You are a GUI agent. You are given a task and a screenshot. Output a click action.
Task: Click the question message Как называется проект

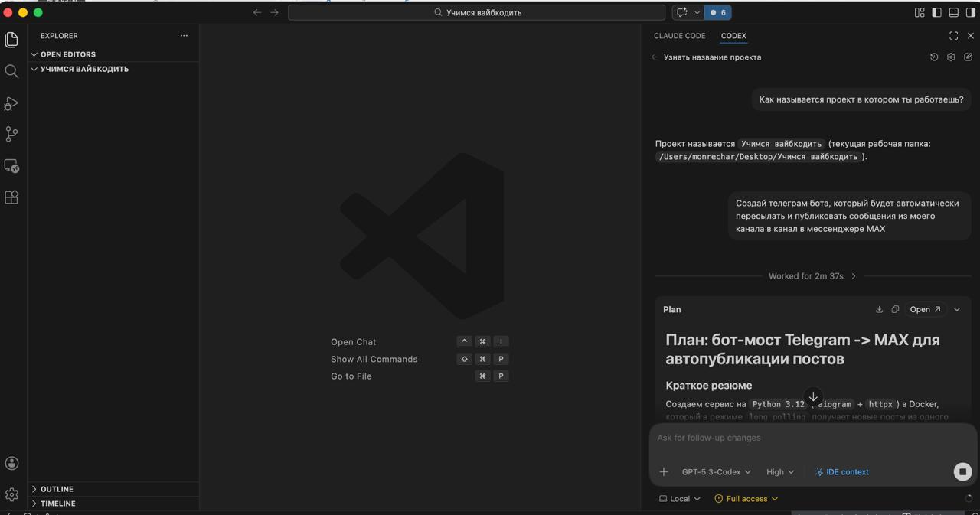pos(861,99)
